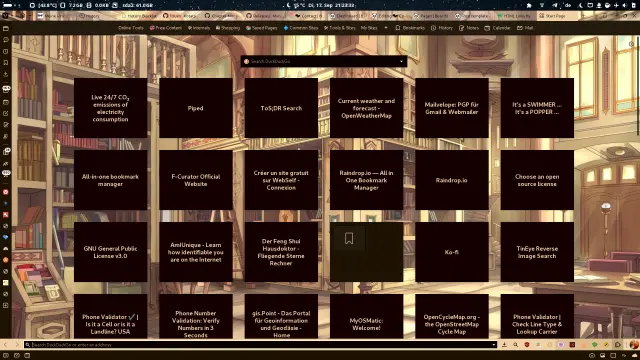The height and width of the screenshot is (360, 640).
Task: Open the Ko-fi tile
Action: (451, 252)
